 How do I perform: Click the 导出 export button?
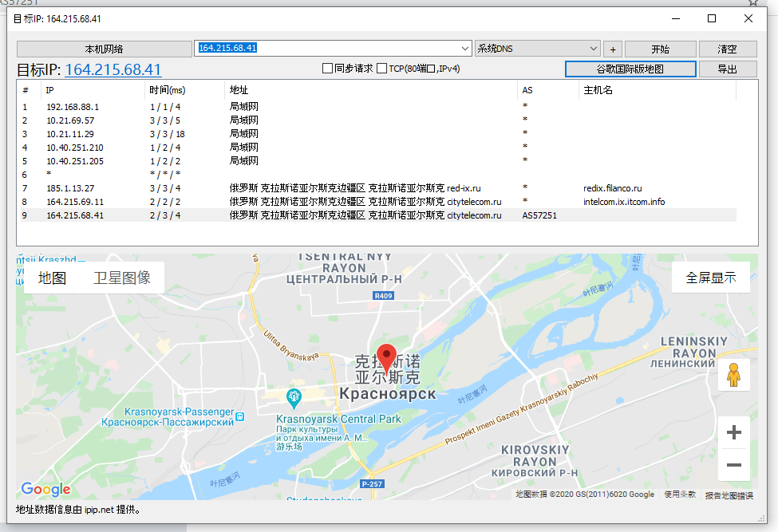[728, 69]
